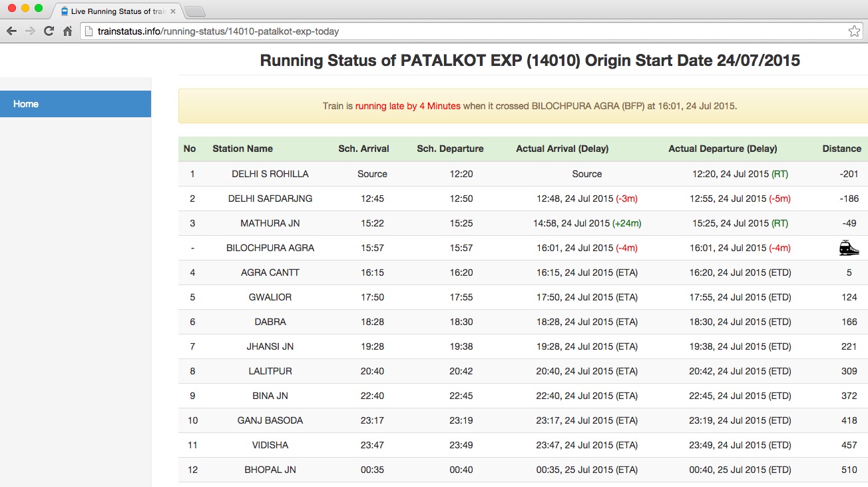Reload the page with refresh icon
868x487 pixels.
coord(49,31)
